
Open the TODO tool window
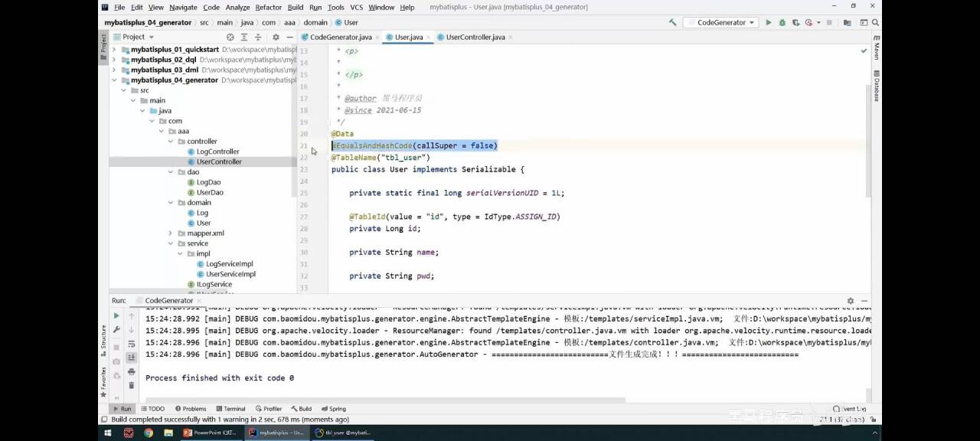tap(152, 409)
